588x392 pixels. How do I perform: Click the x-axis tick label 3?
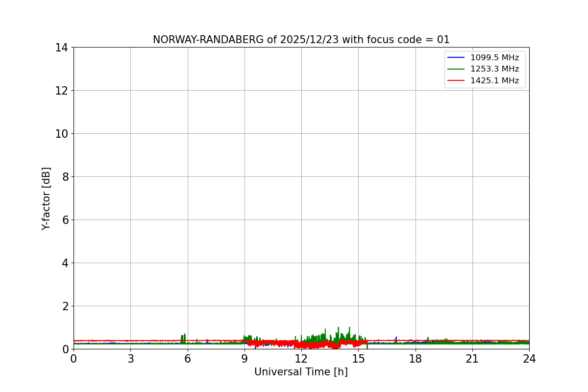click(131, 359)
